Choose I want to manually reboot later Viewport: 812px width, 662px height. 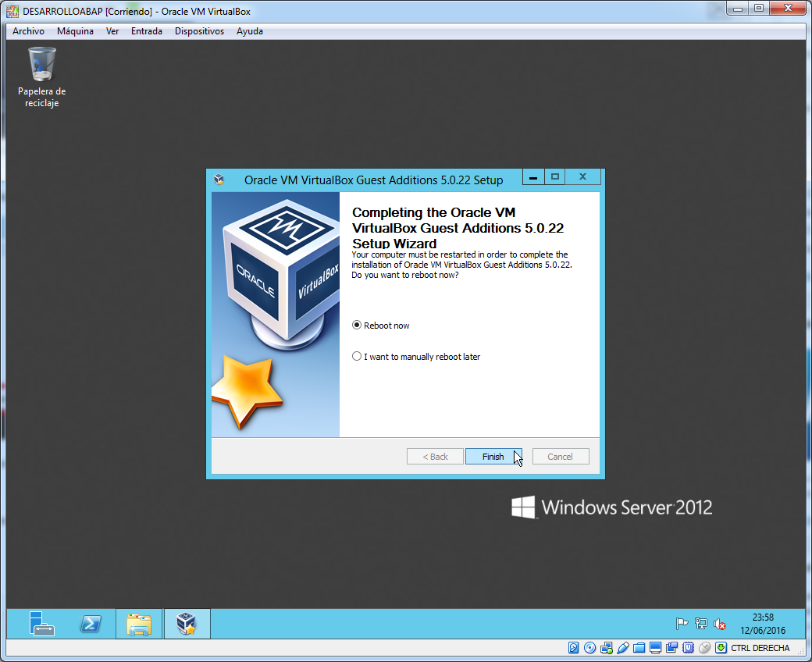[x=416, y=357]
